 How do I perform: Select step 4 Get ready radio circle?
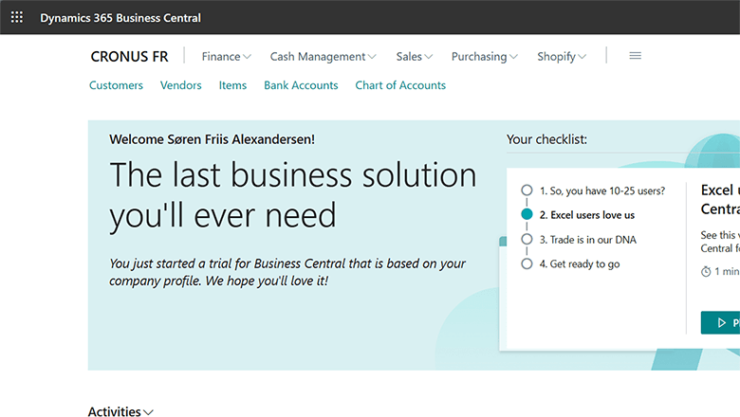527,264
